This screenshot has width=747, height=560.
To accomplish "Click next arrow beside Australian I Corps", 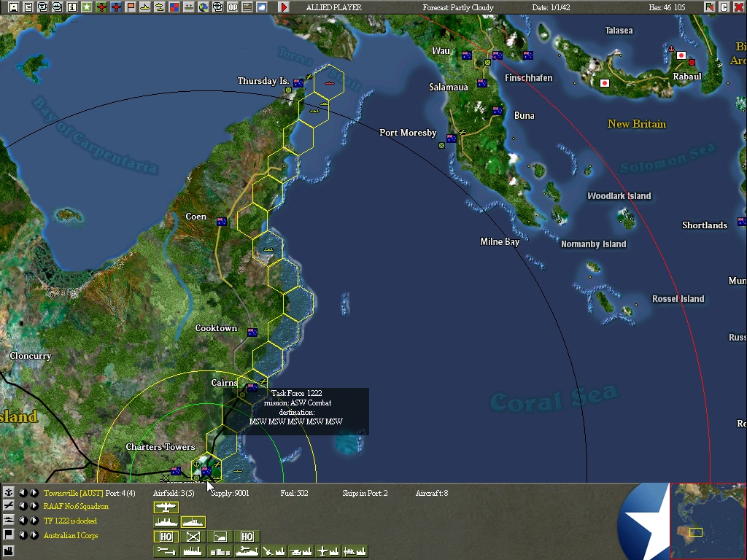I will [34, 534].
